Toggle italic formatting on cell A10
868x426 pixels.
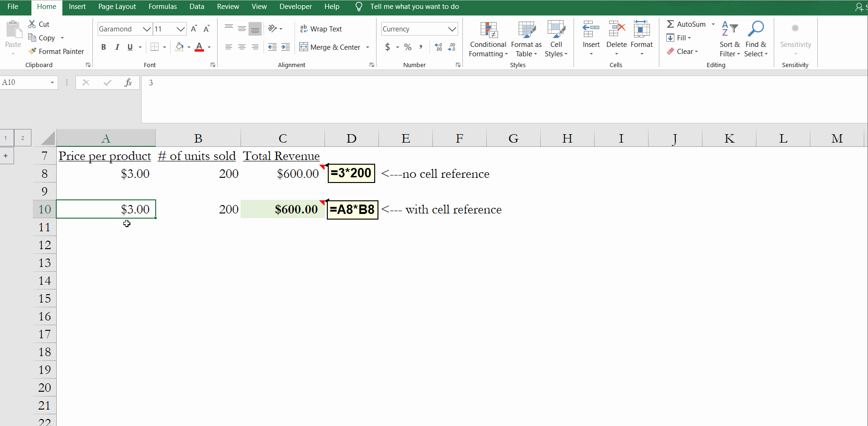click(117, 47)
